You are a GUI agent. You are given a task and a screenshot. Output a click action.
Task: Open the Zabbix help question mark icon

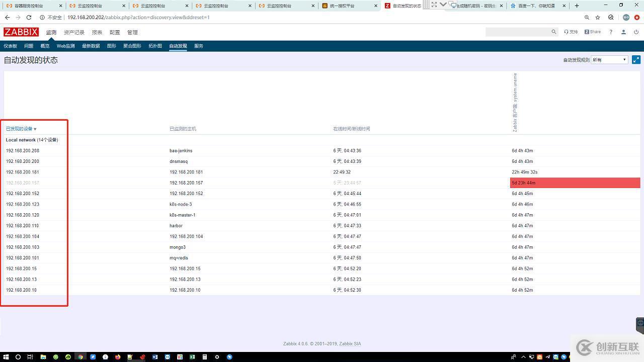[x=611, y=32]
